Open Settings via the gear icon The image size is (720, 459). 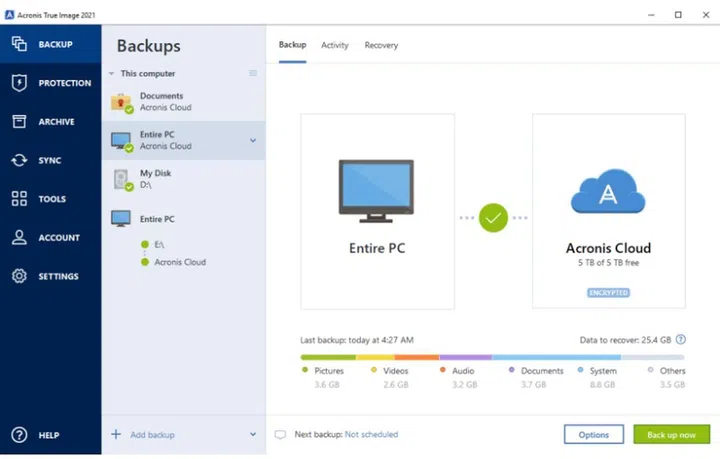tap(18, 276)
